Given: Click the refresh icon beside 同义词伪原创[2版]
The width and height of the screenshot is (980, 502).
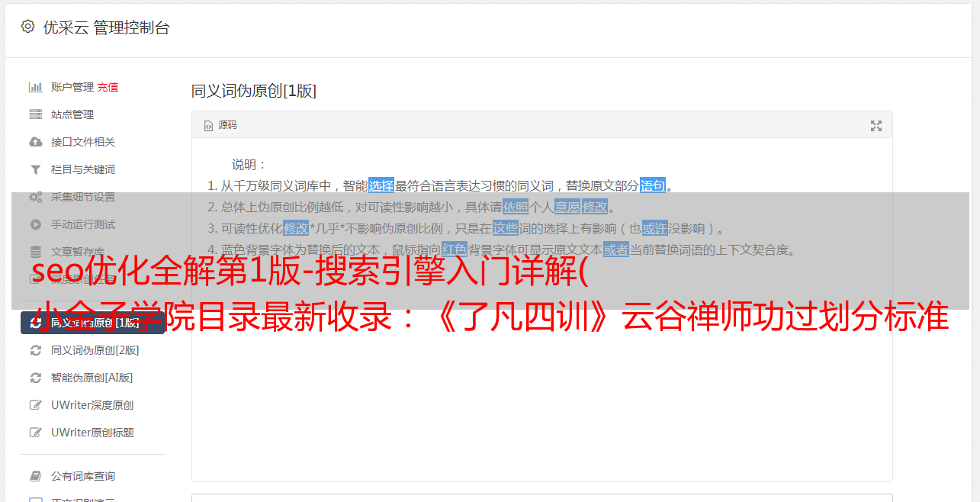Looking at the screenshot, I should 35,350.
